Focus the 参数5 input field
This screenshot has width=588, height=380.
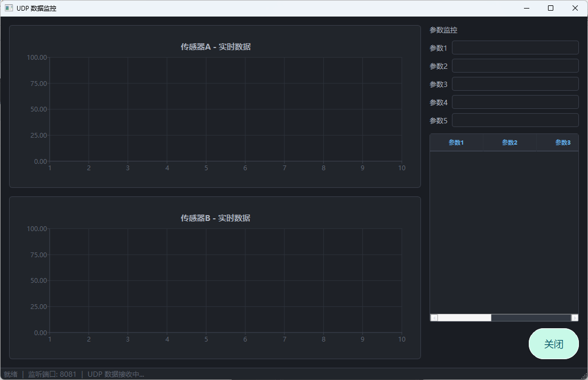[x=515, y=120]
